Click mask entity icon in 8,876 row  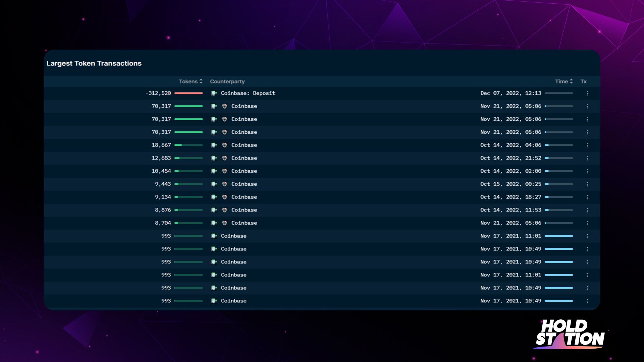click(225, 210)
